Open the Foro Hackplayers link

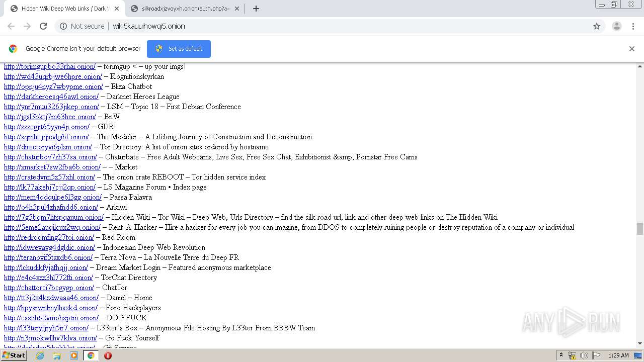(x=51, y=308)
